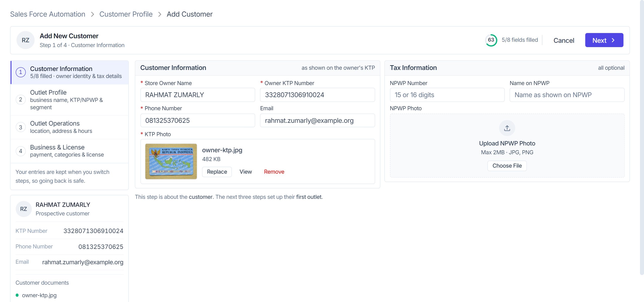
Task: Click the Prospective customer label
Action: [62, 214]
